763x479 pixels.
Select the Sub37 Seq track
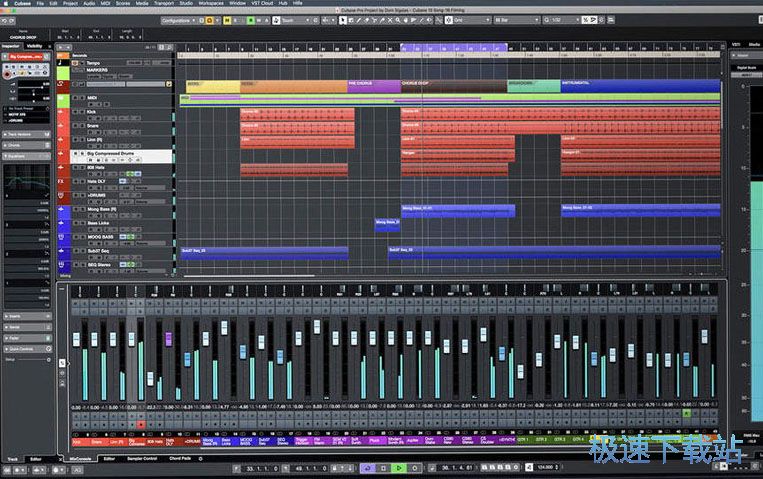point(122,254)
